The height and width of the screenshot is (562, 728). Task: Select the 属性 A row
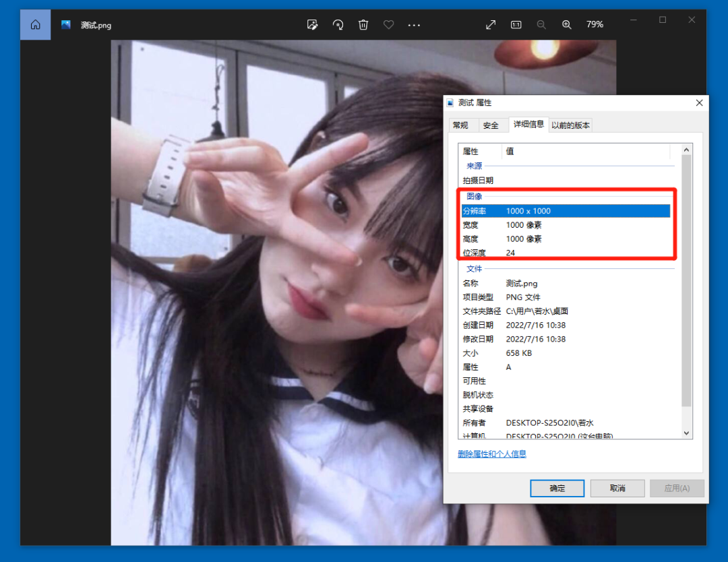click(x=566, y=367)
